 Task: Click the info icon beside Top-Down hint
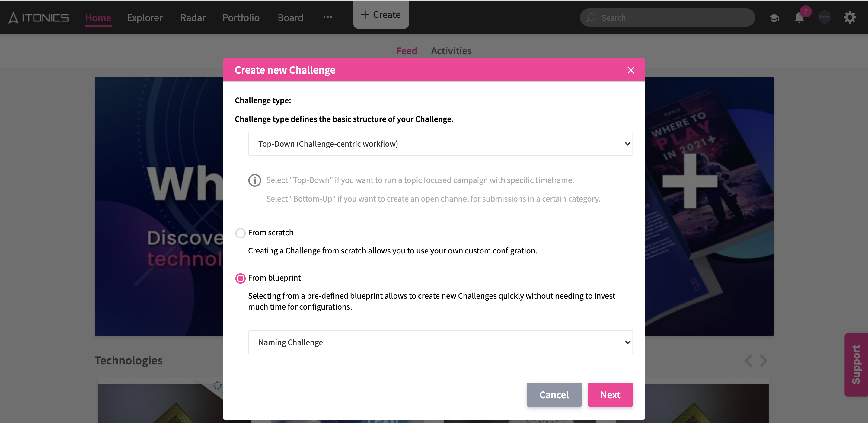(254, 180)
